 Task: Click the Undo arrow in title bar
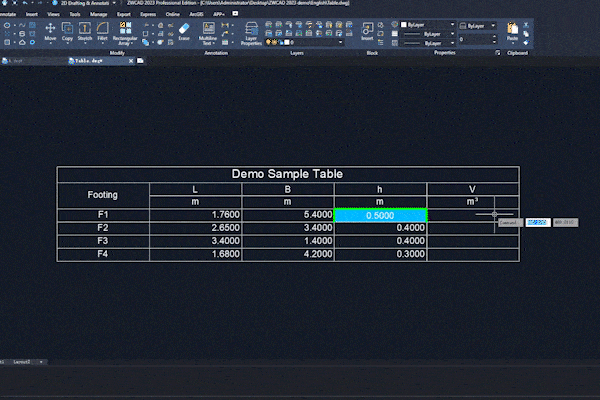25,3
